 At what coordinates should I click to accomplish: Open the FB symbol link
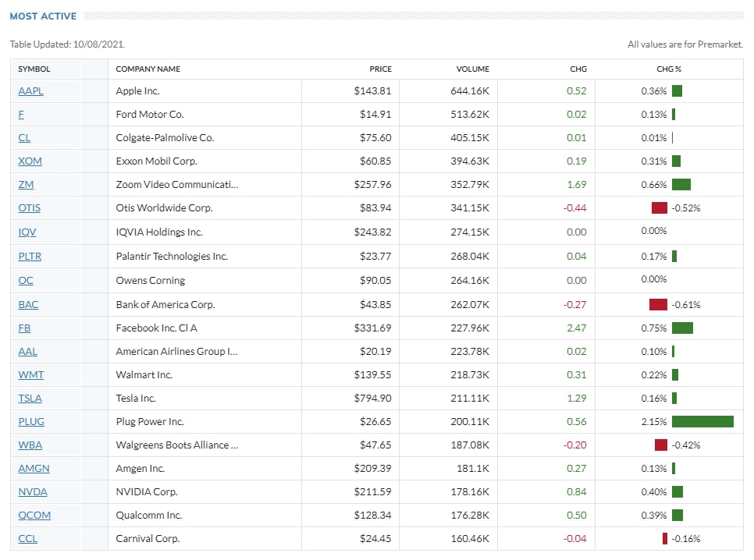point(24,328)
